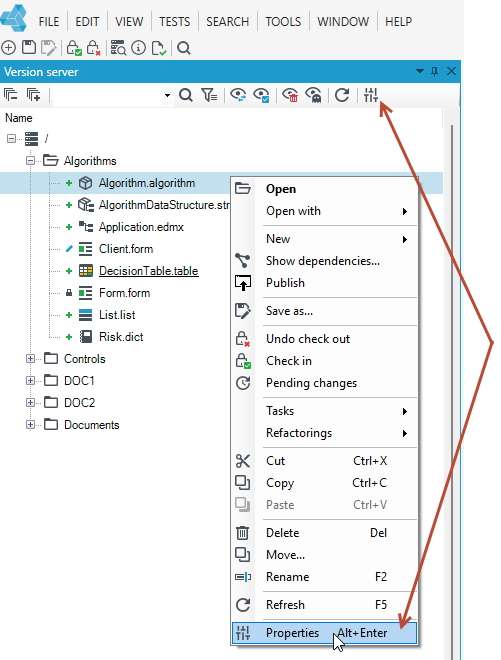Expand the Tasks submenu
Screen dimensions: 501x660
tap(324, 411)
